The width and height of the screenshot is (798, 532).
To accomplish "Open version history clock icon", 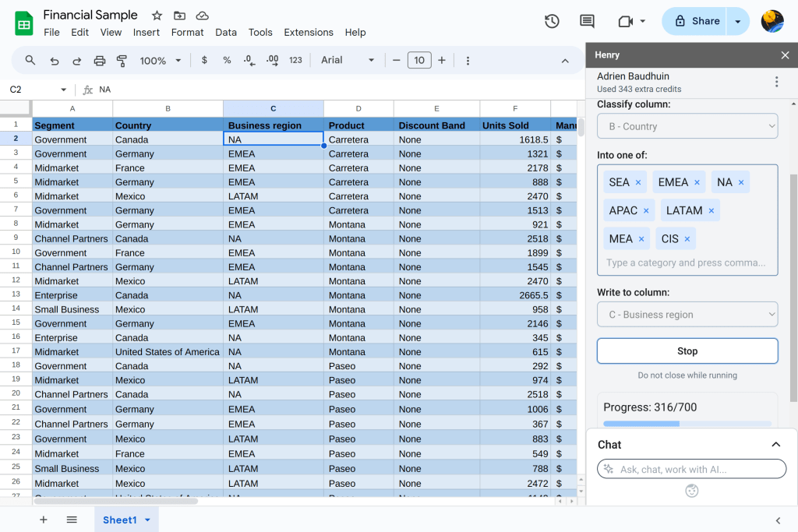I will [552, 21].
